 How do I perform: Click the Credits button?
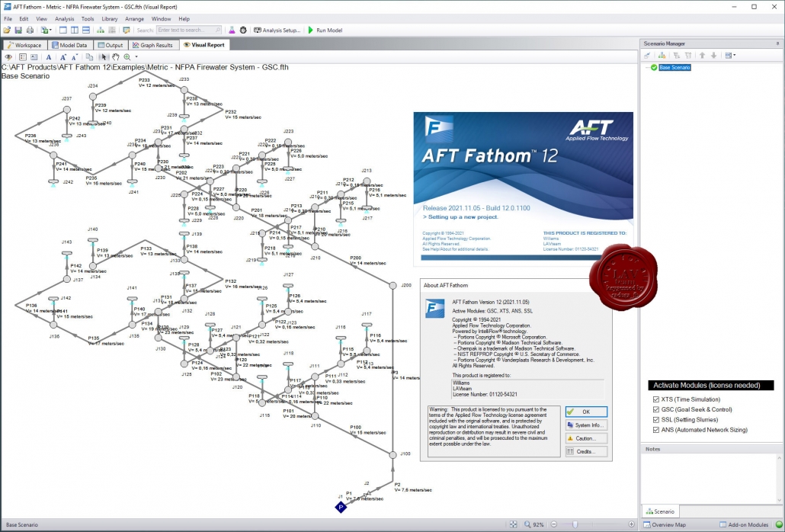(x=586, y=451)
